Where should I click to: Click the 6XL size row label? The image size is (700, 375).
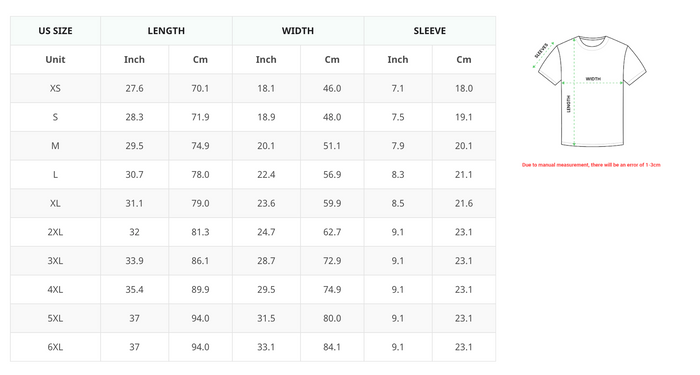coord(55,347)
